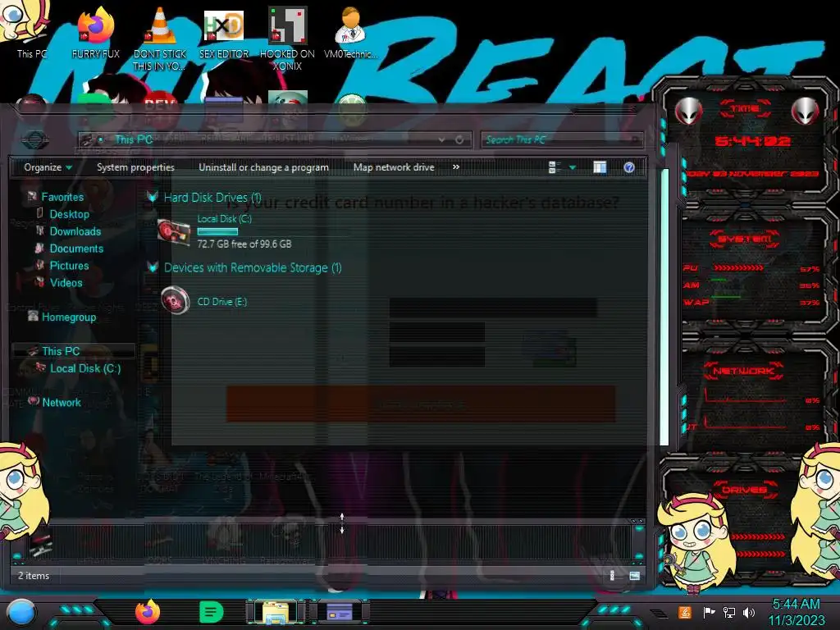Open Documents in navigation pane

[x=76, y=248]
